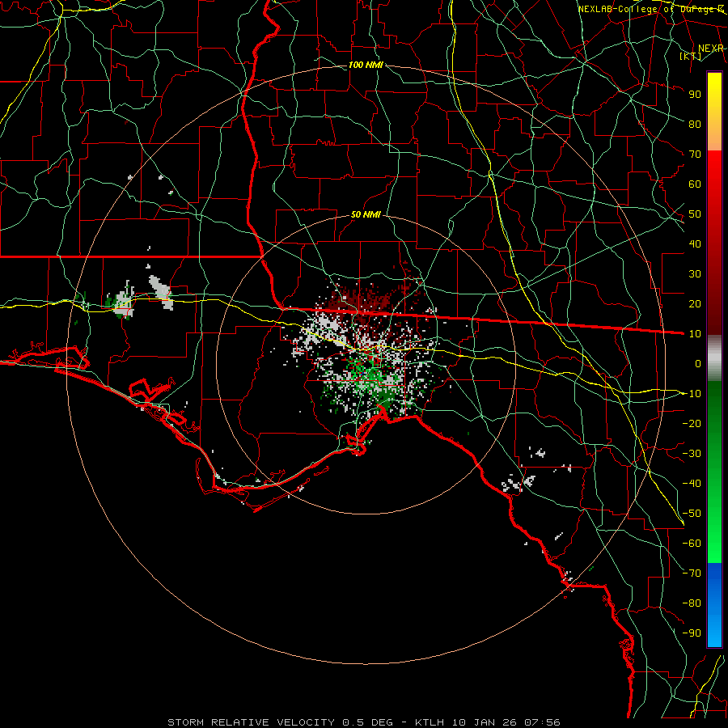Image resolution: width=728 pixels, height=728 pixels.
Task: Select the 30 value on velocity scale
Action: tap(695, 274)
